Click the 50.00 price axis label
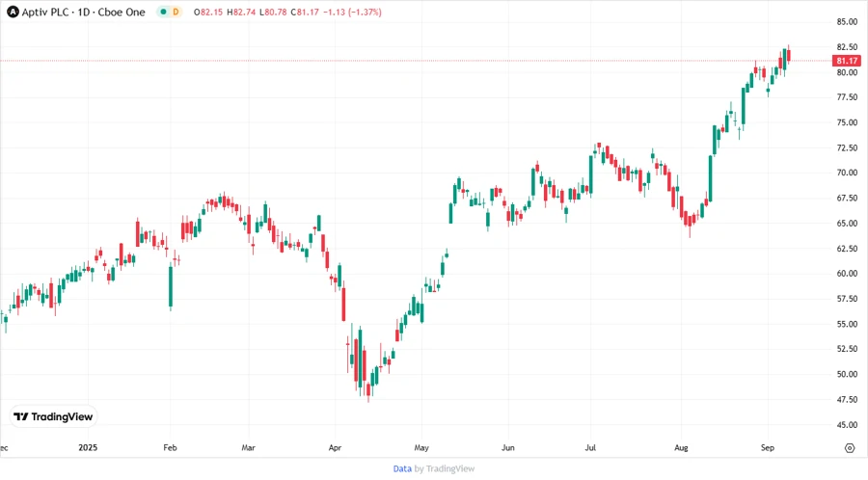 tap(847, 374)
